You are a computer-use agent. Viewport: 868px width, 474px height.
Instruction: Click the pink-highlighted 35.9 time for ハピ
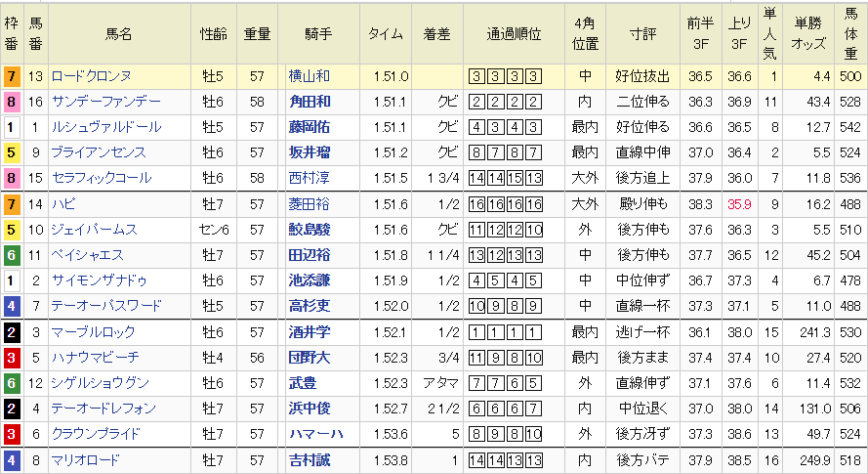(x=739, y=204)
